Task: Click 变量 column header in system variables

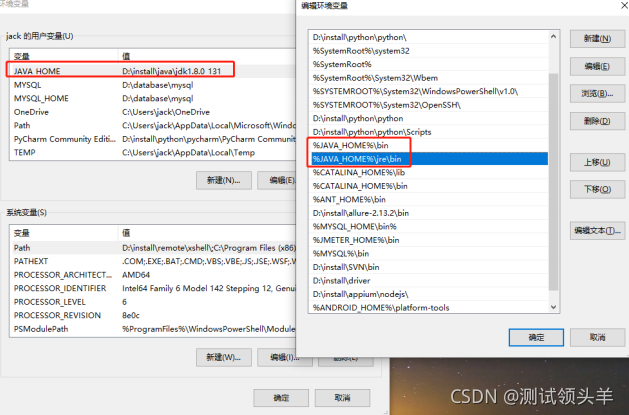Action: point(64,233)
